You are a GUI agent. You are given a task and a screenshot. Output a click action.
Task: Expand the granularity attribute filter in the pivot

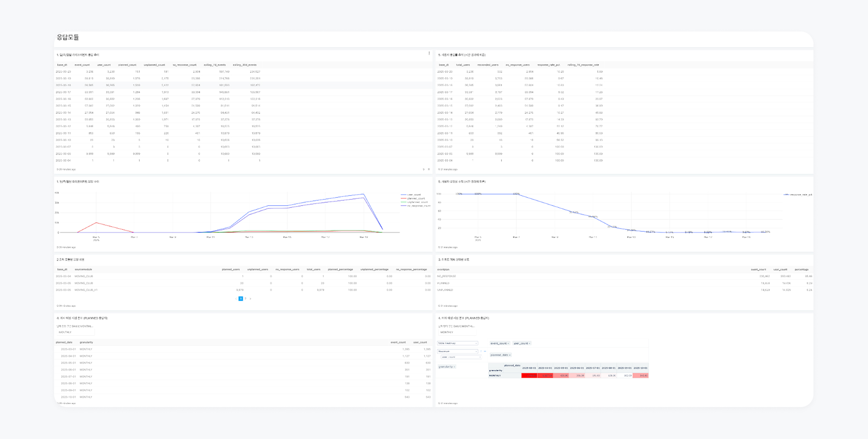click(x=446, y=367)
